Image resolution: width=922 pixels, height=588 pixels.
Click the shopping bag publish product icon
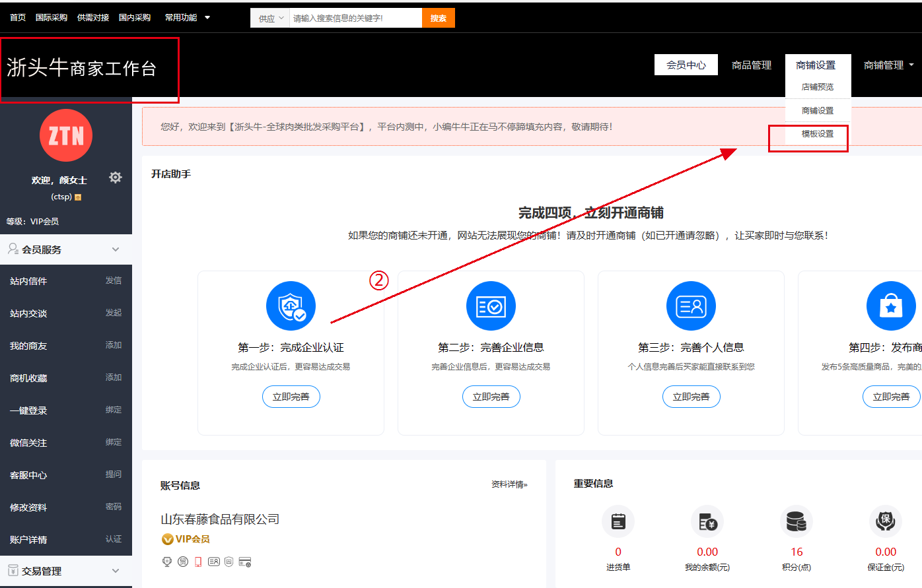coord(890,306)
